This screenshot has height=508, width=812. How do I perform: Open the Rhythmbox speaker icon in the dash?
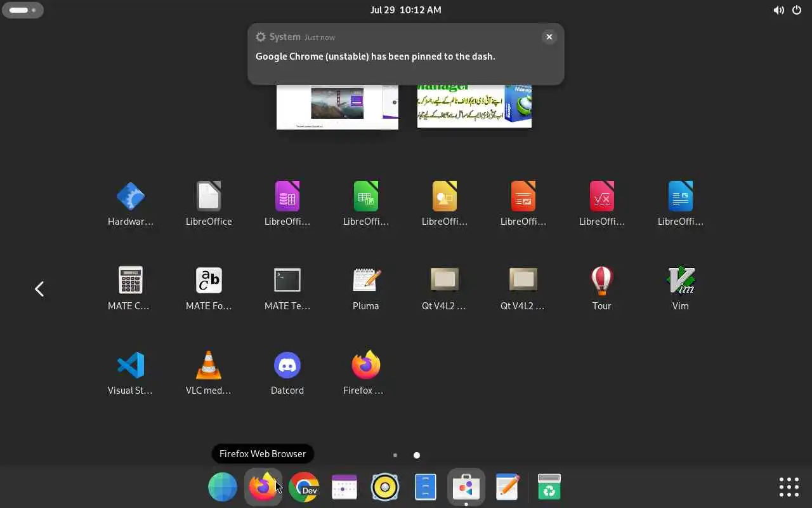(x=385, y=487)
